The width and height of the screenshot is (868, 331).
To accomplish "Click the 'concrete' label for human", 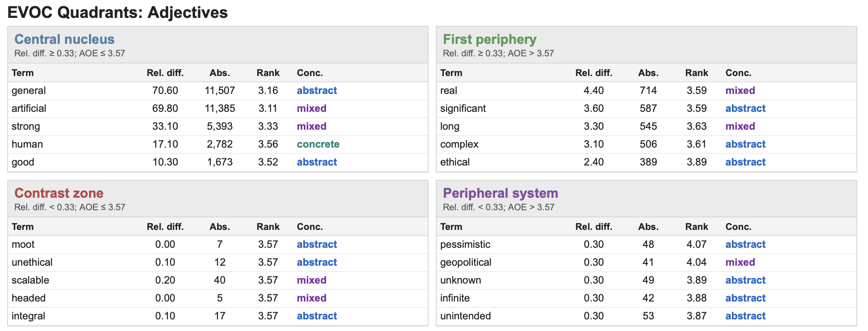I will pyautogui.click(x=318, y=144).
